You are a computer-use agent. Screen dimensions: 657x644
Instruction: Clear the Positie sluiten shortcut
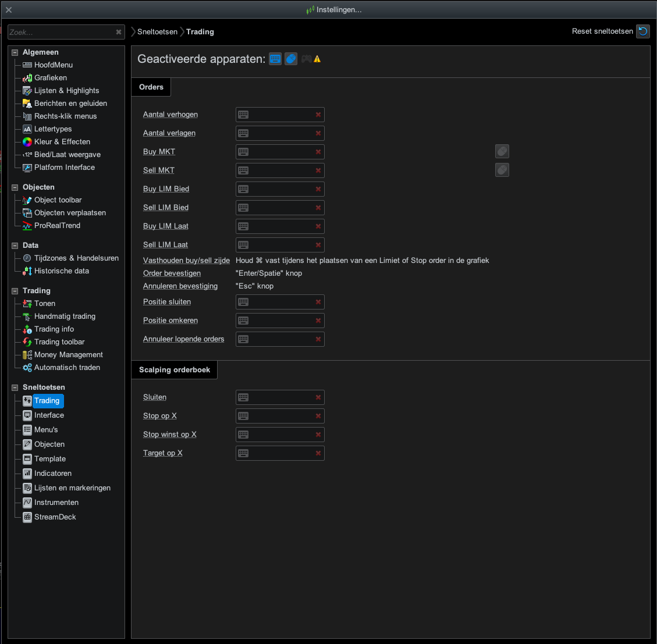point(318,302)
